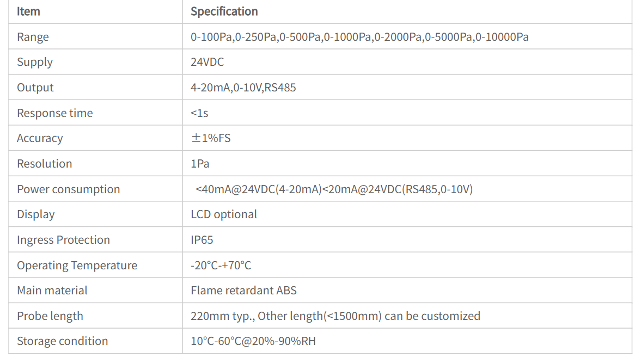
Task: Click the probe length specification text
Action: click(335, 316)
